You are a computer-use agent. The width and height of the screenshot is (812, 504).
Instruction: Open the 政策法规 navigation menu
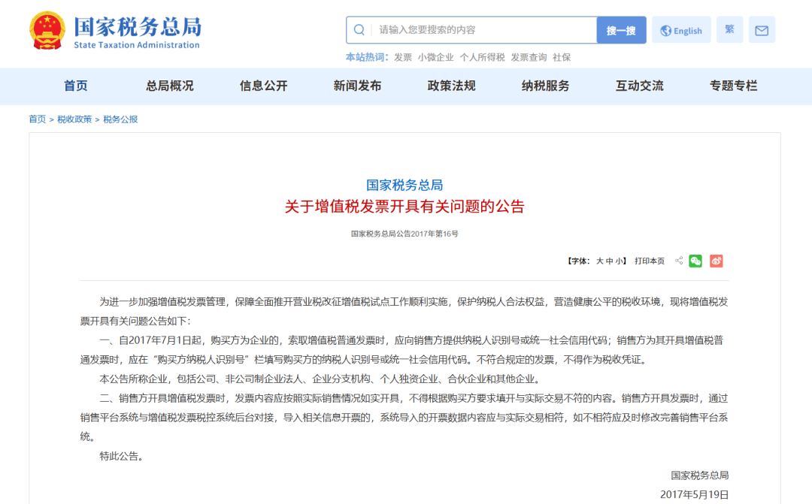[451, 86]
